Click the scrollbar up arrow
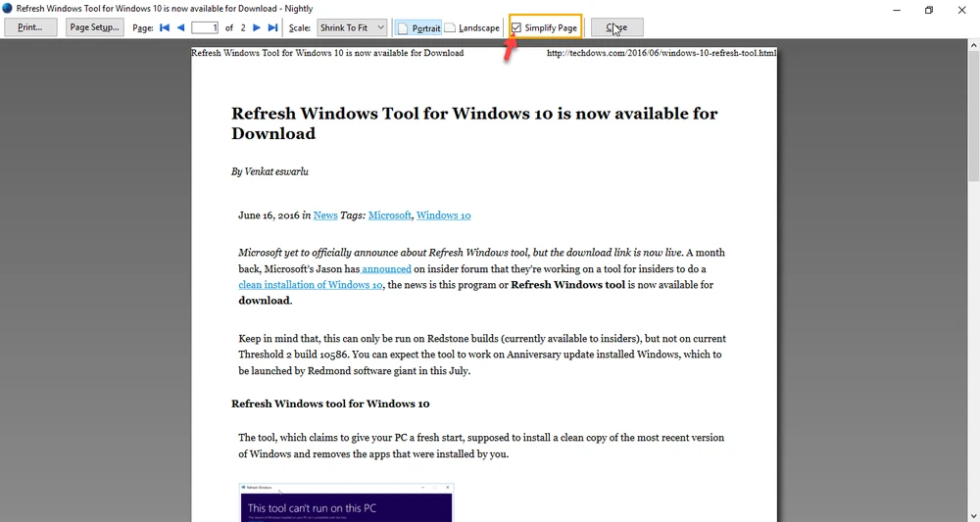 point(974,45)
